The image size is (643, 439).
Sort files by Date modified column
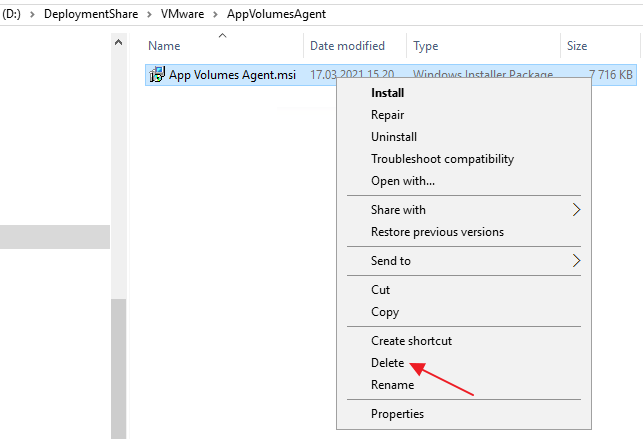pos(347,46)
